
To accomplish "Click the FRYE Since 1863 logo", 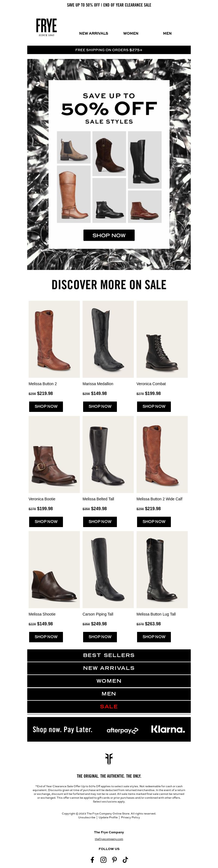I will click(46, 27).
